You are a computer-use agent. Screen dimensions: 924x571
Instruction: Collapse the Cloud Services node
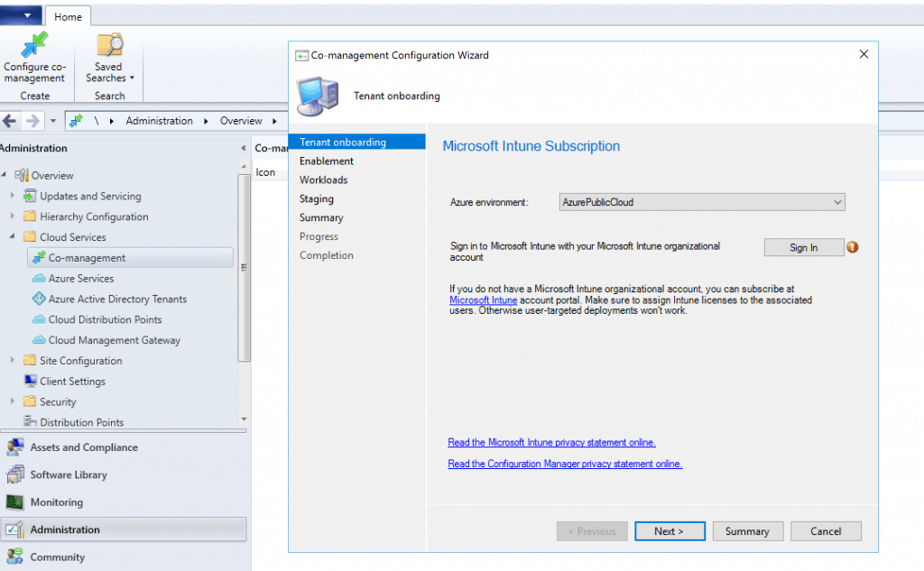click(12, 236)
